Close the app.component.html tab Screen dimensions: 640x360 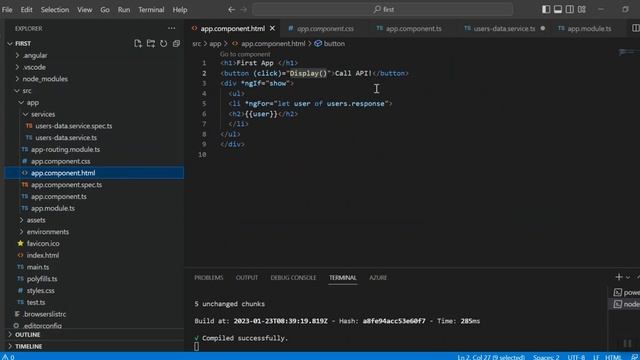272,28
